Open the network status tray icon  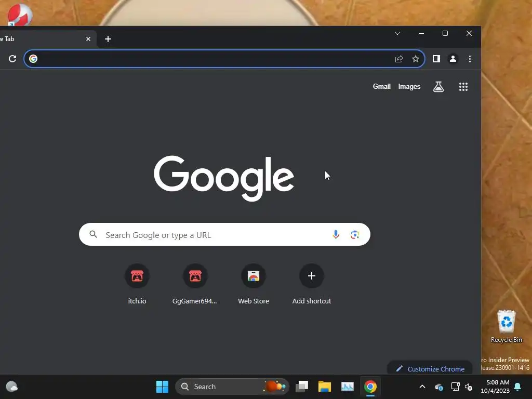[x=455, y=387]
